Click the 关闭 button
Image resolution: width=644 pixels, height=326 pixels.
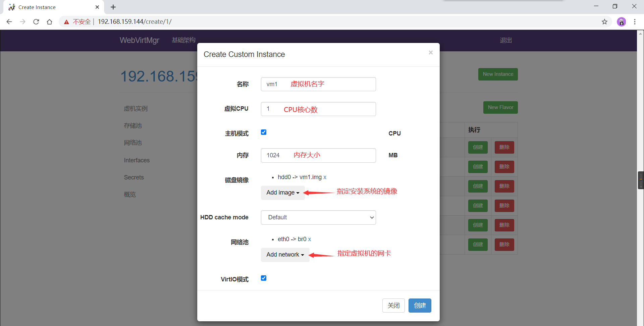pos(393,306)
